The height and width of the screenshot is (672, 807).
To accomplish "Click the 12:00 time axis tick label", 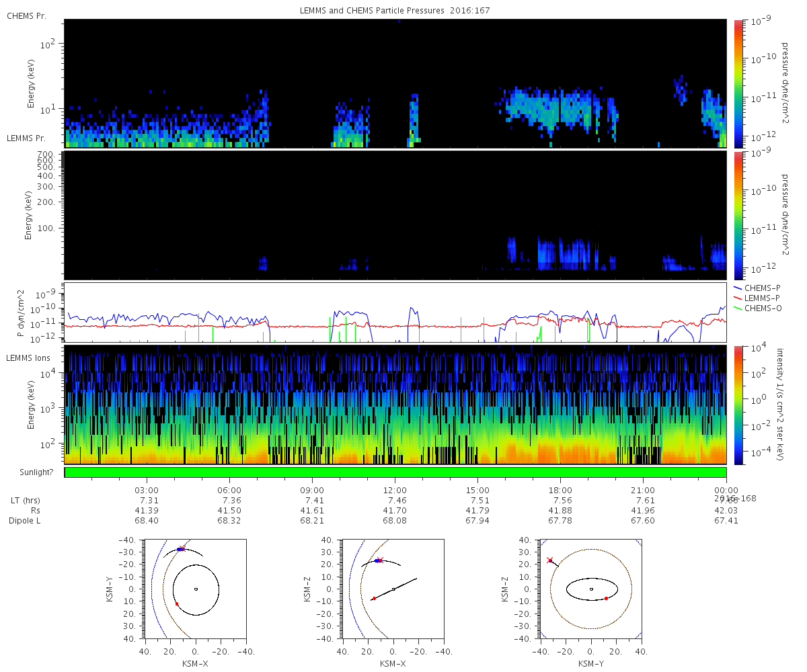I will tap(395, 491).
